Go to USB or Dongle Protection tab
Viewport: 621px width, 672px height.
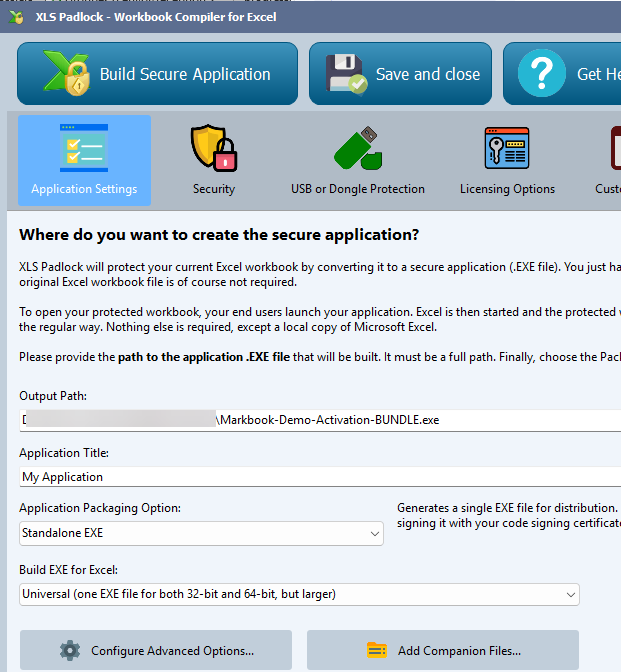357,189
